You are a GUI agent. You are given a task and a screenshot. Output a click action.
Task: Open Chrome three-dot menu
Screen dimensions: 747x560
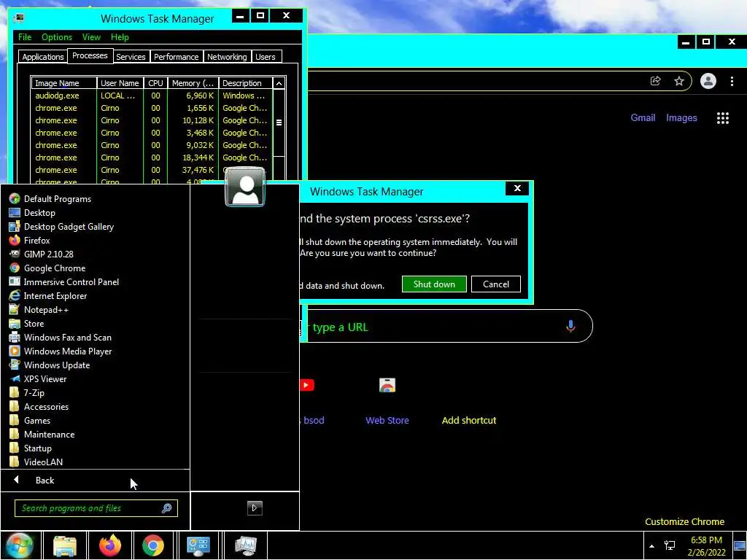click(x=732, y=81)
